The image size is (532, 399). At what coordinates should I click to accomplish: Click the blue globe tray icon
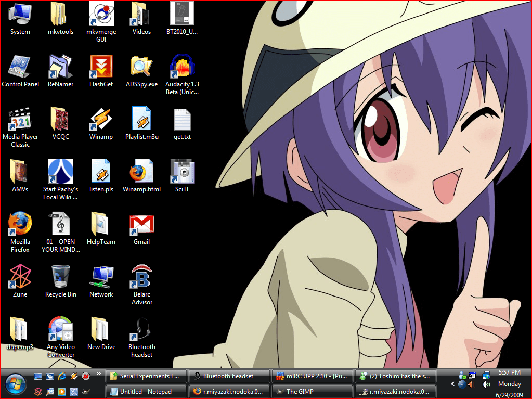pyautogui.click(x=462, y=384)
